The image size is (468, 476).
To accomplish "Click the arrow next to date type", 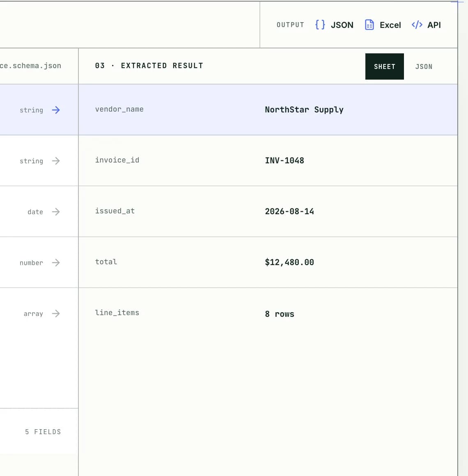I will click(x=56, y=212).
